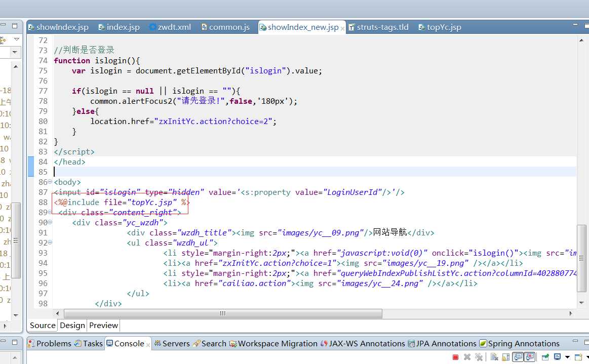Minimize the left side panel

click(3, 25)
